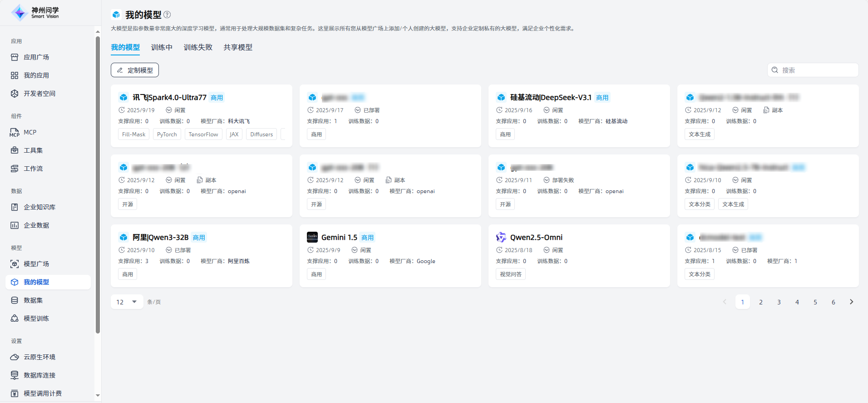Jump to page 3 of the model list
Image resolution: width=868 pixels, height=403 pixels.
pyautogui.click(x=779, y=302)
